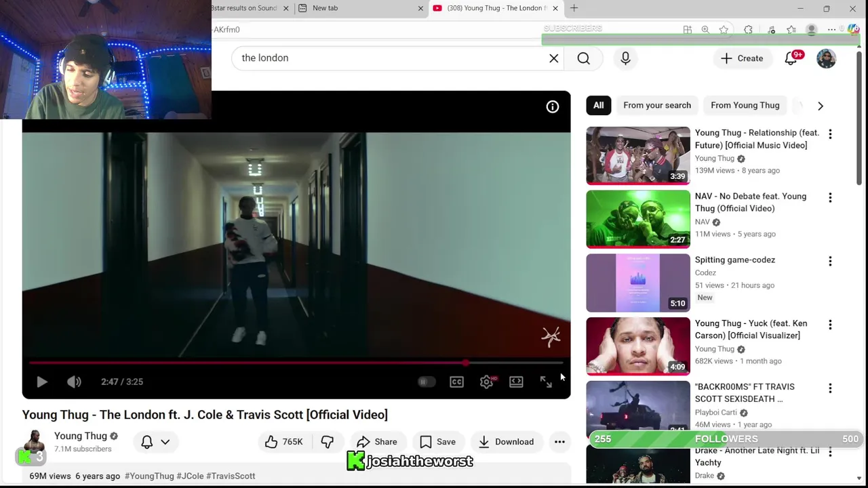Click the browser zoom magnifier icon
The image size is (868, 488).
(x=705, y=30)
